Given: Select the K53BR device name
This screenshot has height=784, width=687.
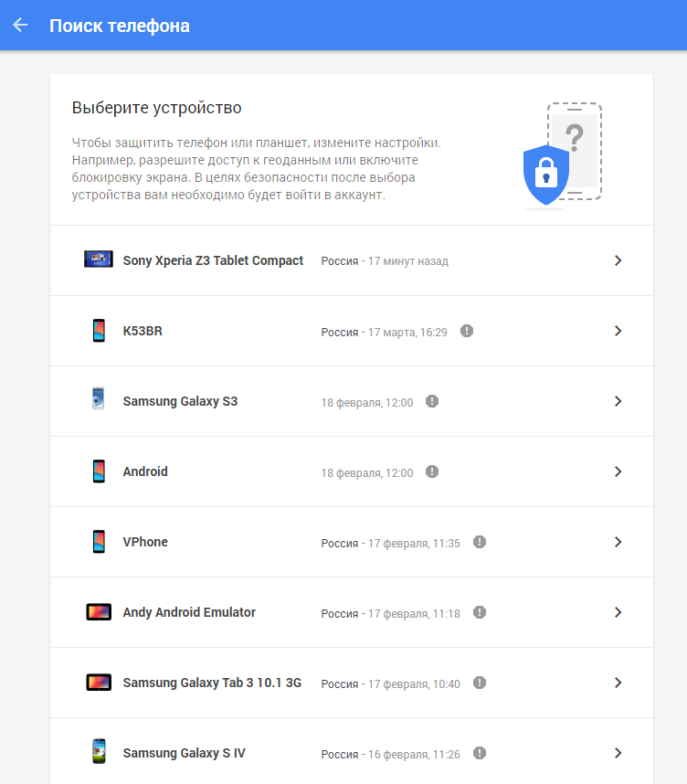Looking at the screenshot, I should tap(143, 331).
